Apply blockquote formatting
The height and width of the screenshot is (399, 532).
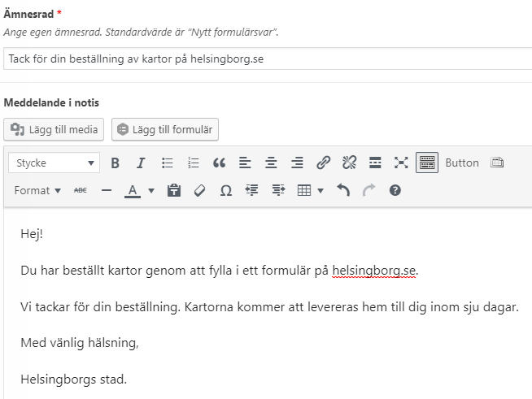coord(219,163)
